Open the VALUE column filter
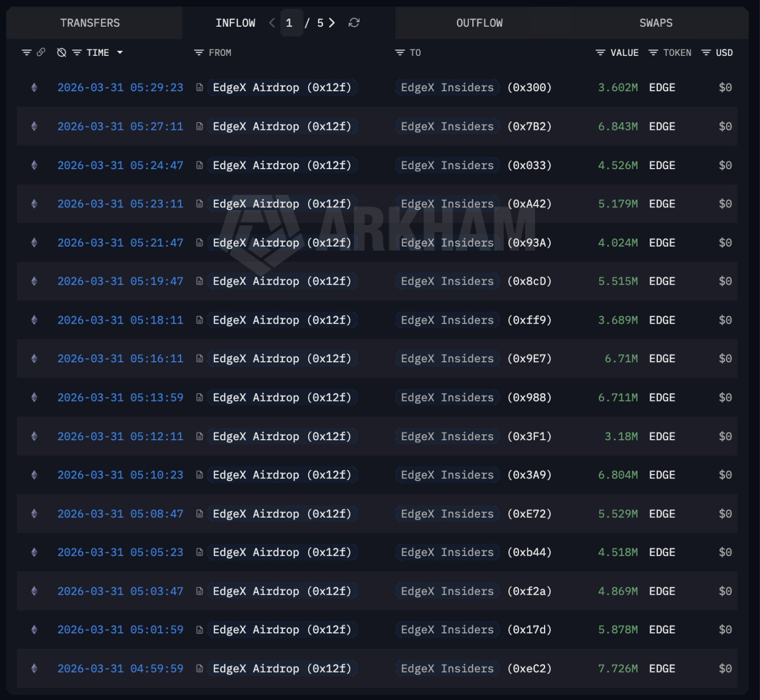This screenshot has height=700, width=760. click(x=600, y=52)
